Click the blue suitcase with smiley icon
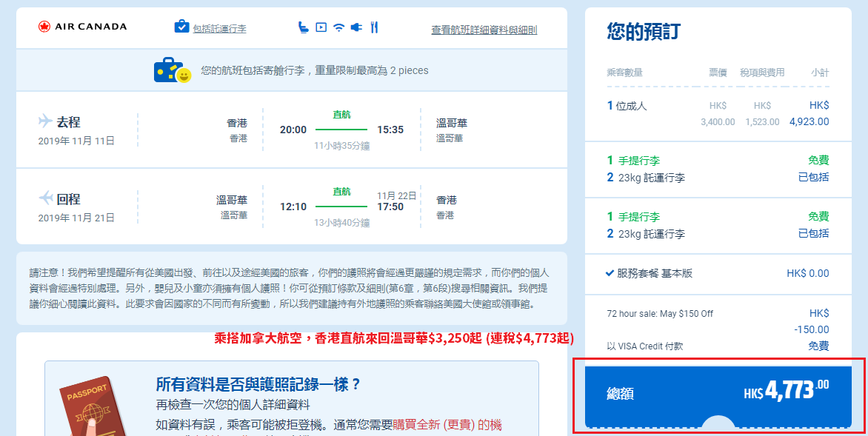The width and height of the screenshot is (868, 436). 173,70
